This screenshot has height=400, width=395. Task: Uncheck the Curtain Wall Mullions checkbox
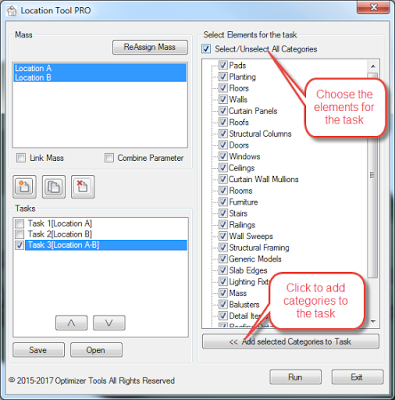point(223,179)
